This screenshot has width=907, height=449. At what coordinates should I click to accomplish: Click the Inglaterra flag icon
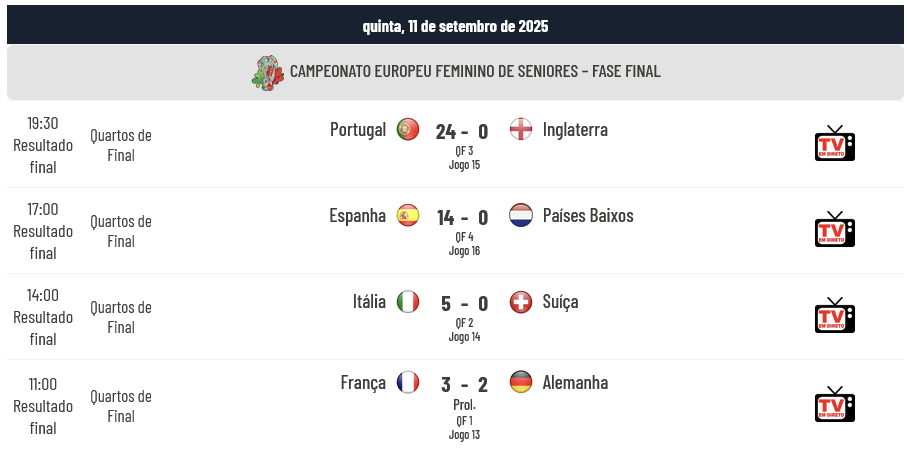click(521, 129)
